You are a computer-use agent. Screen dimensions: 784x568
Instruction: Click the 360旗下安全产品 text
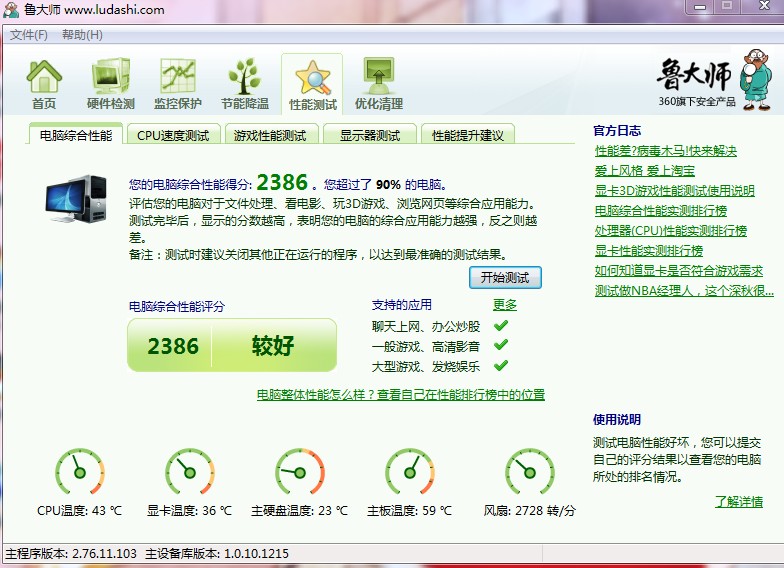(x=696, y=102)
